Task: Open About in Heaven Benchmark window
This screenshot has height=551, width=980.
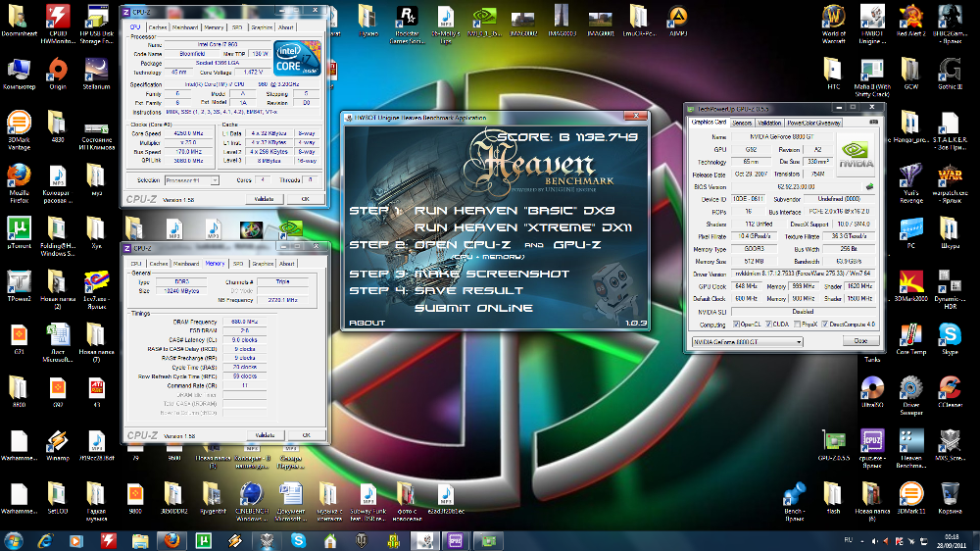Action: tap(367, 323)
